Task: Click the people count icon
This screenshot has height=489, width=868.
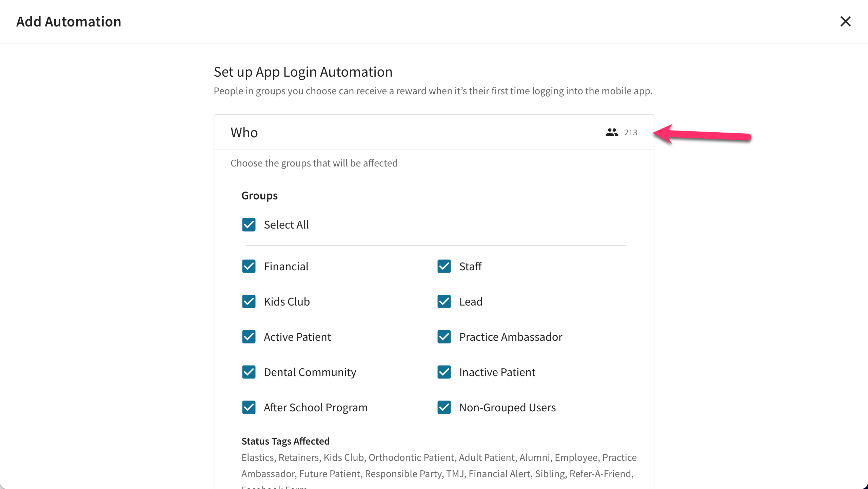Action: click(612, 132)
